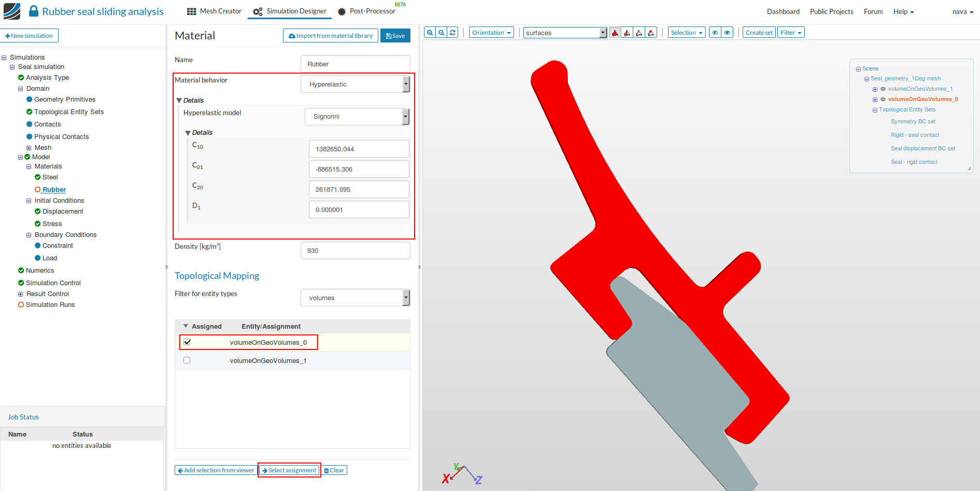This screenshot has height=491, width=980.
Task: Select the wireframe render mode icon
Action: [x=639, y=33]
